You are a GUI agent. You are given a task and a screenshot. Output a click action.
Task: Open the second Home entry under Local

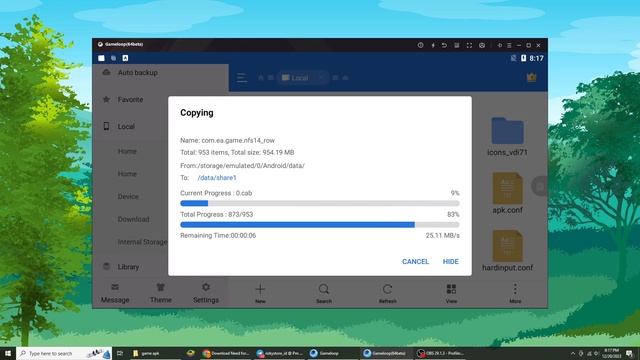127,174
